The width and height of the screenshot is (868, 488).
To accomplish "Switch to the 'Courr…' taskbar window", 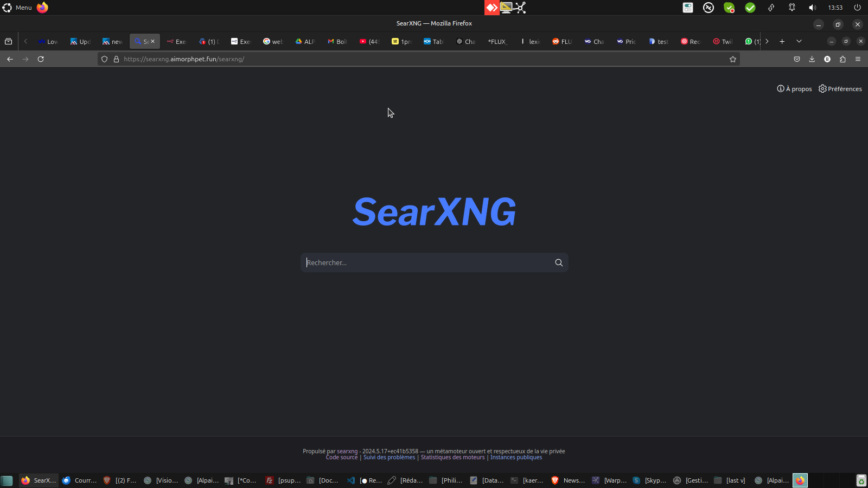I will click(x=80, y=480).
